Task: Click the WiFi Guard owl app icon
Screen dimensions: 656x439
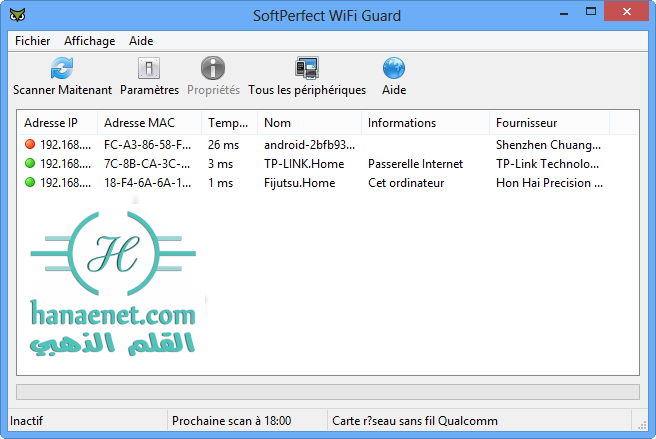Action: (x=18, y=15)
